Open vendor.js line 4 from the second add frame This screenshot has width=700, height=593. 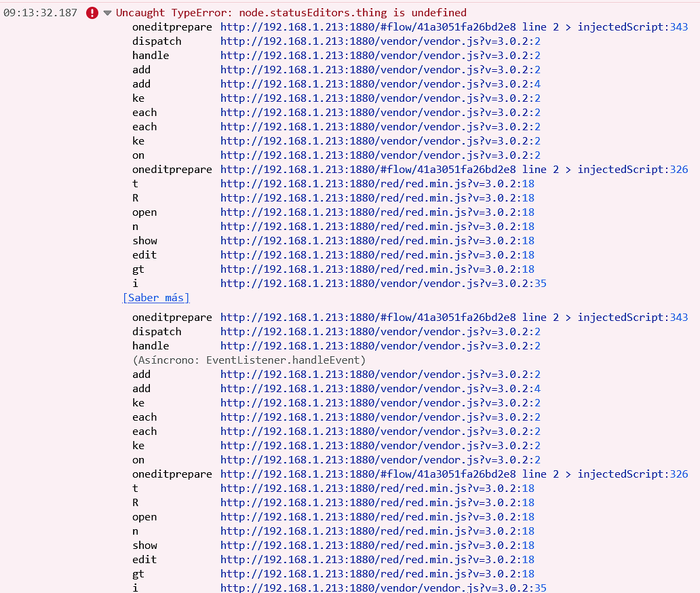(380, 83)
